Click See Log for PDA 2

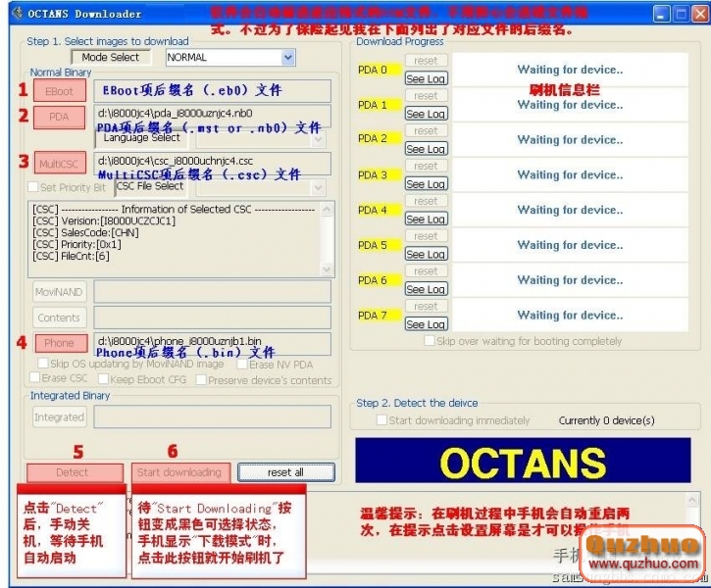tap(426, 149)
